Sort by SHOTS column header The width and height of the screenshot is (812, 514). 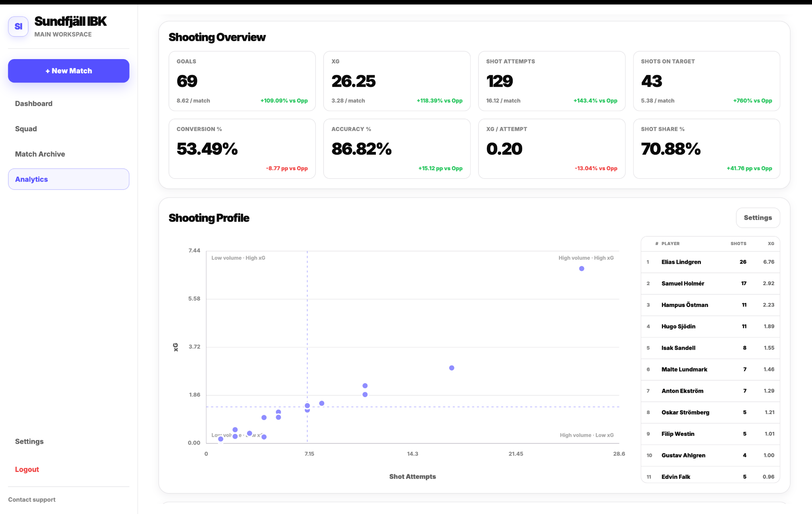[x=738, y=244]
